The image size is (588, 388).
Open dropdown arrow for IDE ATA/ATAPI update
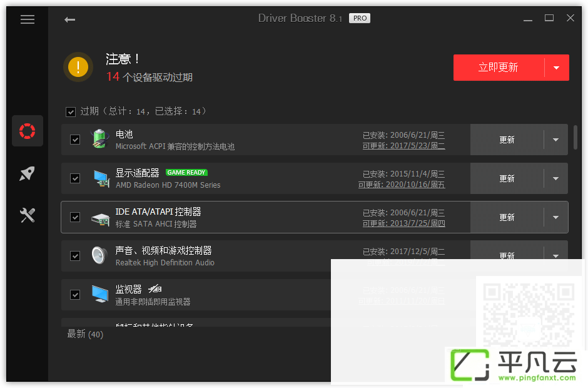pos(555,217)
